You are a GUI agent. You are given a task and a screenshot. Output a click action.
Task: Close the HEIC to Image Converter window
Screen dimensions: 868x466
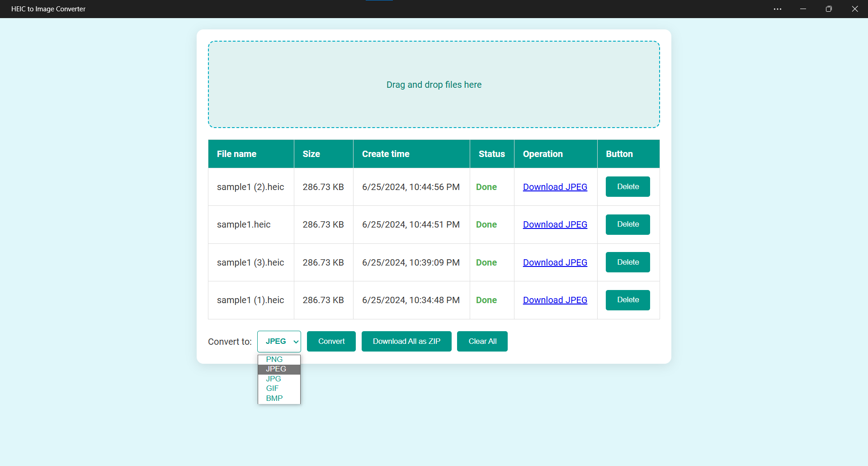coord(854,9)
